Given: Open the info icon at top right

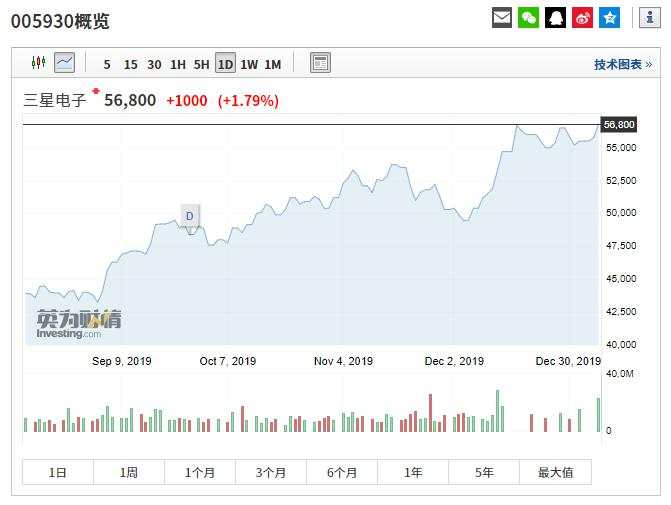Looking at the screenshot, I should 646,18.
